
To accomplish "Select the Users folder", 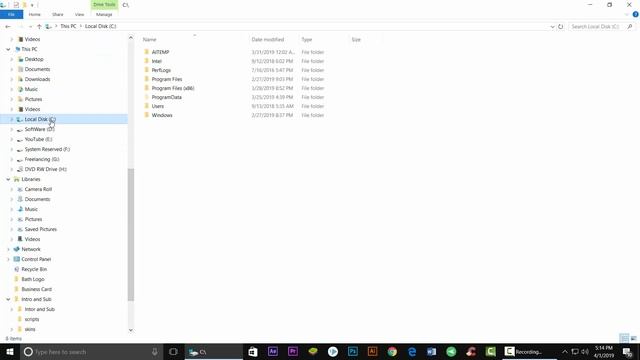I will point(158,106).
